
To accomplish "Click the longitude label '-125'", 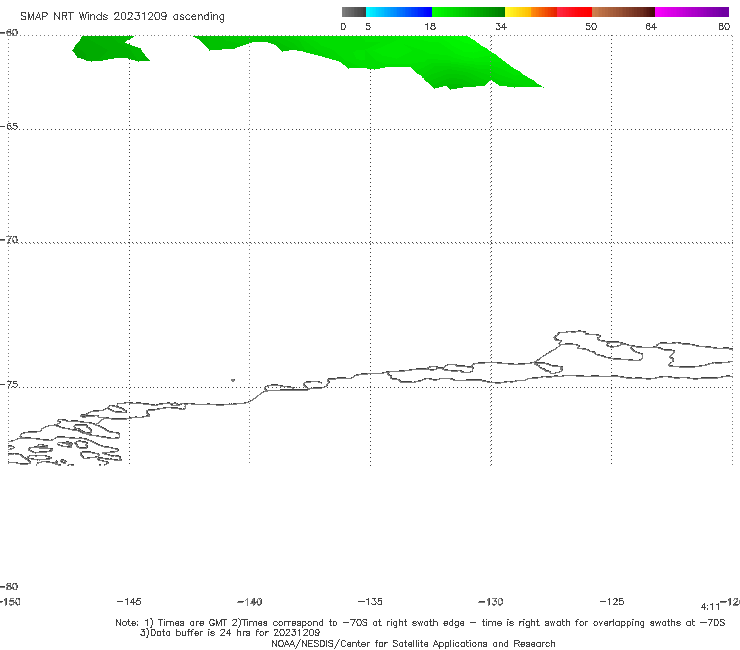I will coord(612,602).
